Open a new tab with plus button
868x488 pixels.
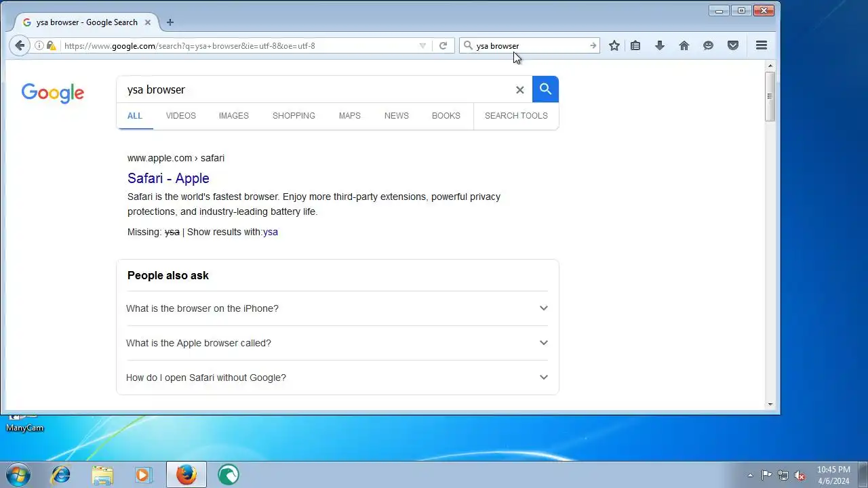click(170, 22)
